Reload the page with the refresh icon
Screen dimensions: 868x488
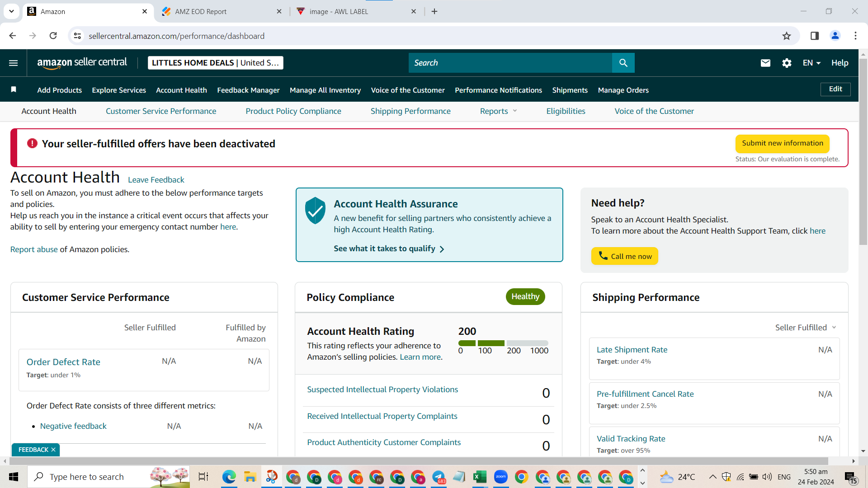pos(53,36)
